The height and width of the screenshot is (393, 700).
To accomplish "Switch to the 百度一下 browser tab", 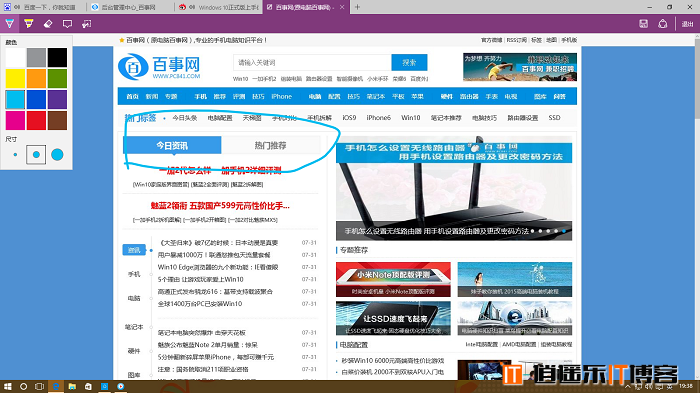I will (43, 7).
